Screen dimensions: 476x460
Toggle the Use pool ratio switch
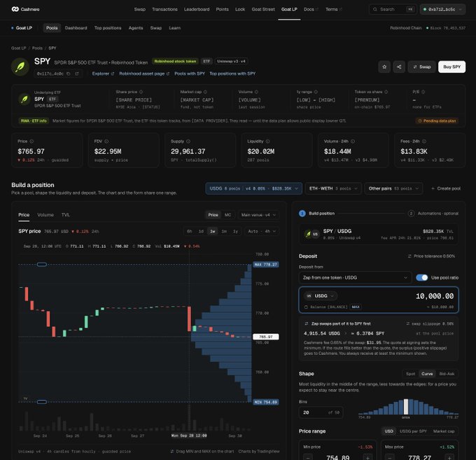421,277
